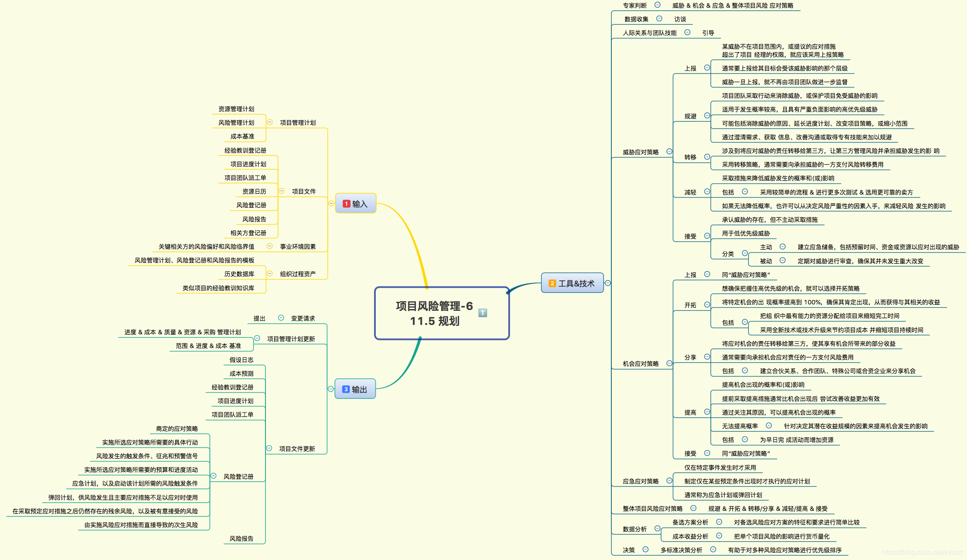Collapse the 机会应对策略 node
Screen dimensions: 967x560
coord(669,363)
